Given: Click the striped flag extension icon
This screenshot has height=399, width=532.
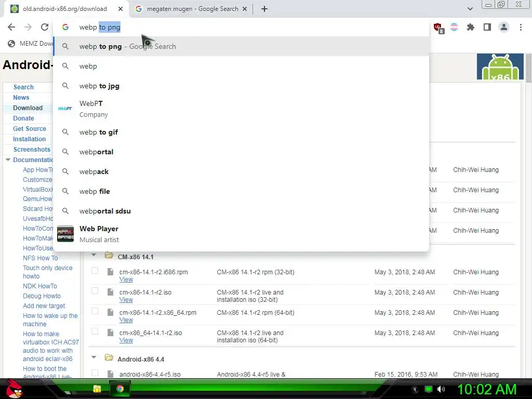Looking at the screenshot, I should 454,27.
